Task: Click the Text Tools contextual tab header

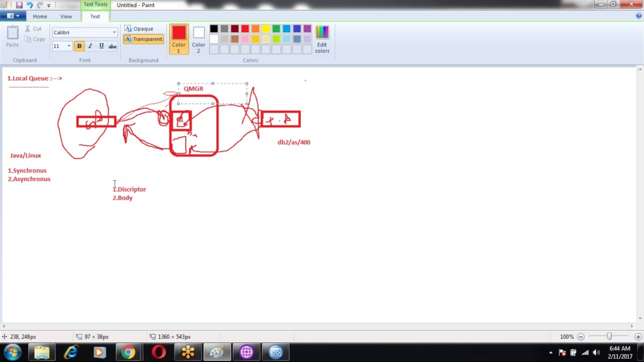Action: 95,5
